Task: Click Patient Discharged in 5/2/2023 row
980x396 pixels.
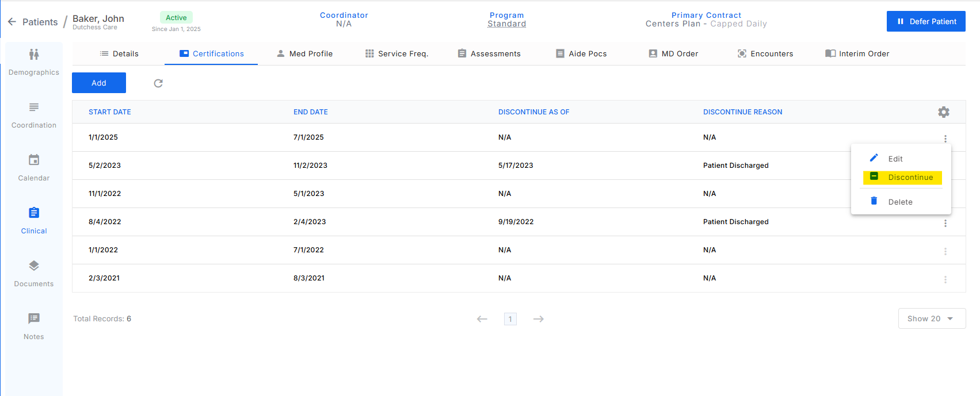Action: click(736, 166)
